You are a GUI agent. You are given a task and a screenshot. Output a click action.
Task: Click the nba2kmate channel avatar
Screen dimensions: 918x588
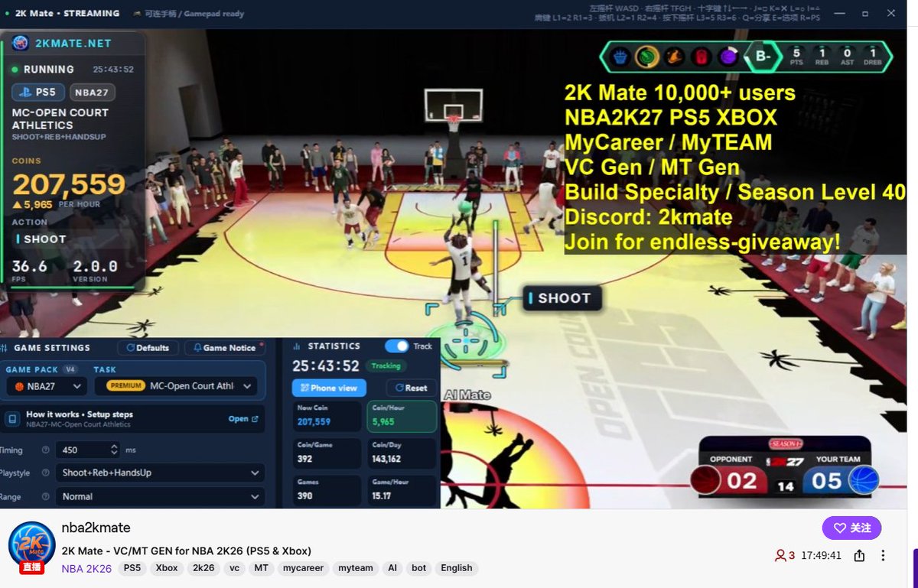tap(31, 544)
